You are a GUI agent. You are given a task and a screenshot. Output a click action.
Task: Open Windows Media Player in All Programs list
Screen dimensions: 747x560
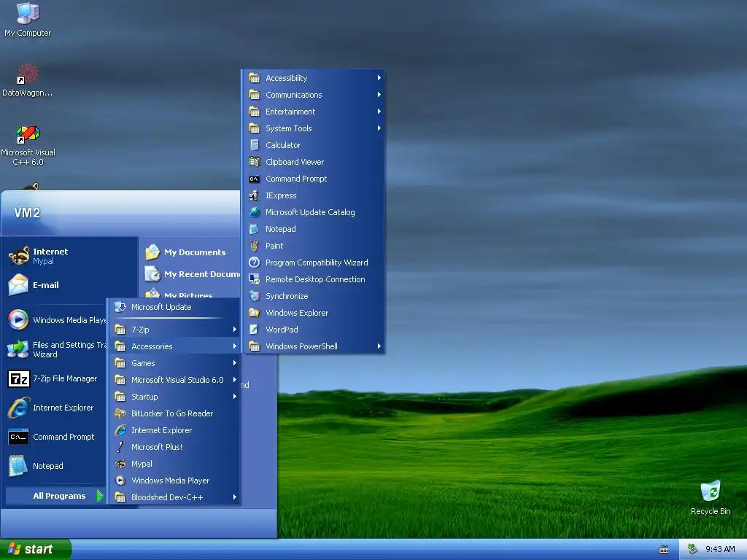pos(174,481)
